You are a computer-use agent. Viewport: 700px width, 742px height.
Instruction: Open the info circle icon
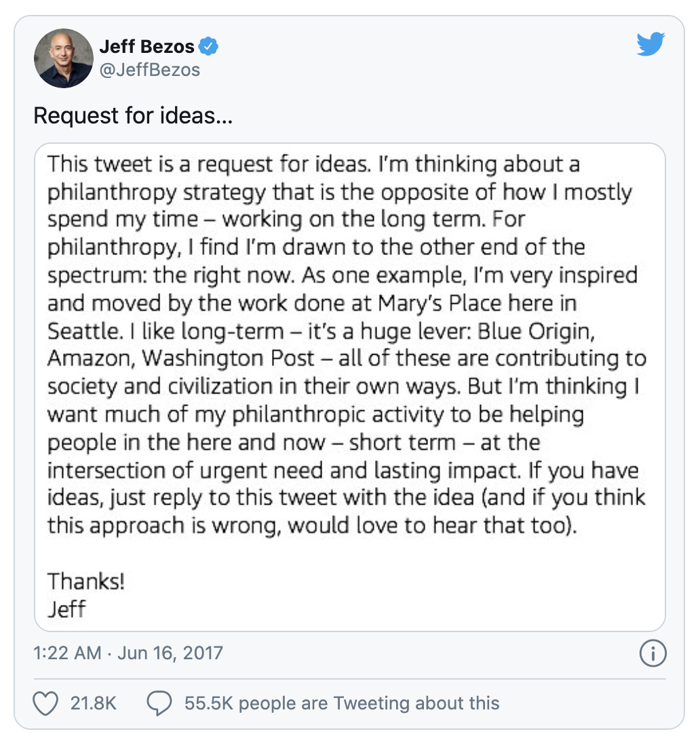(x=653, y=654)
